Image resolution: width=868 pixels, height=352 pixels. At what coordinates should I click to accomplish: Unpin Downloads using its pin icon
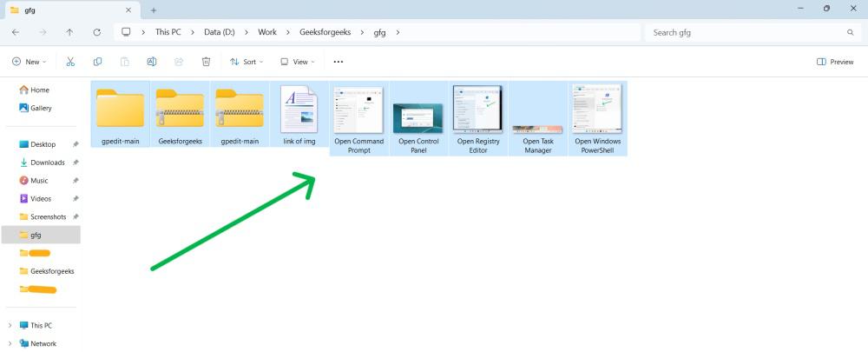76,163
